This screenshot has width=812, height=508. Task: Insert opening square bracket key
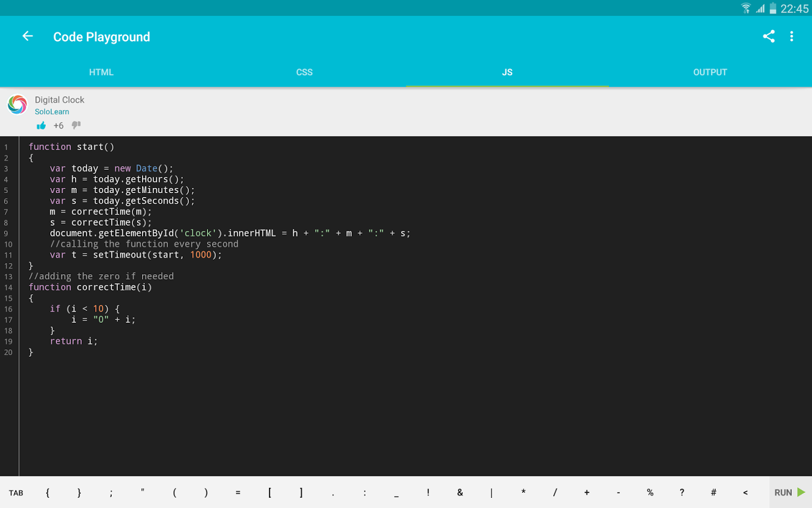click(270, 493)
